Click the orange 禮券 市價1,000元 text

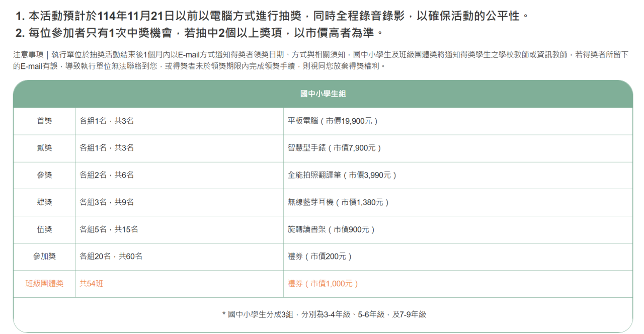pyautogui.click(x=323, y=284)
